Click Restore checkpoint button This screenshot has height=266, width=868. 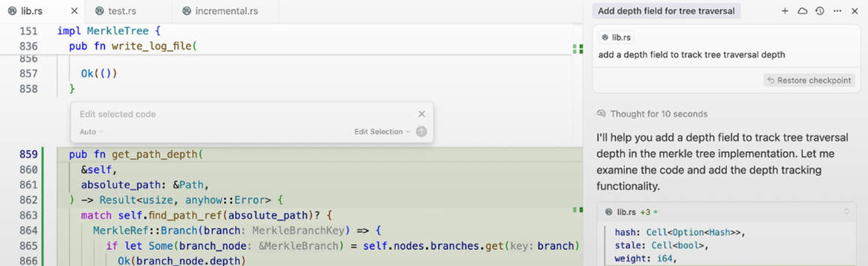pyautogui.click(x=810, y=81)
